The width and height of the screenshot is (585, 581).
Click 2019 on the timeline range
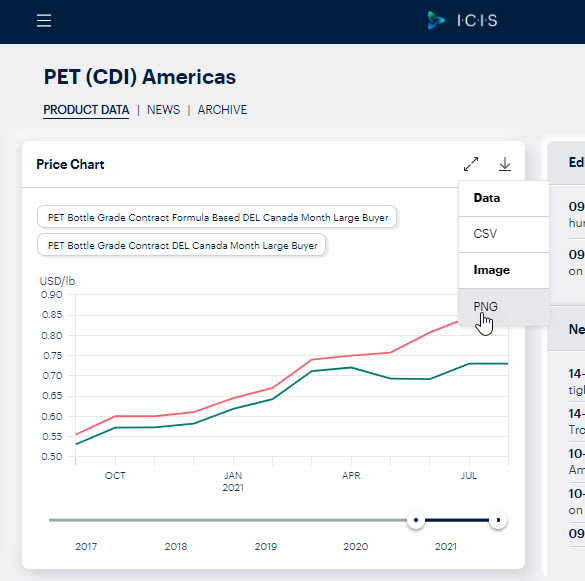pyautogui.click(x=266, y=547)
